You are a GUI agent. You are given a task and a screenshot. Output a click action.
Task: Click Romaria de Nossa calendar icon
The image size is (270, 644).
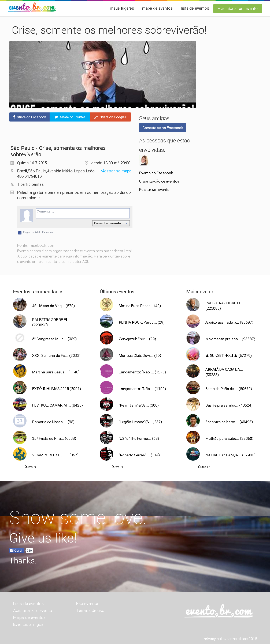point(20,421)
